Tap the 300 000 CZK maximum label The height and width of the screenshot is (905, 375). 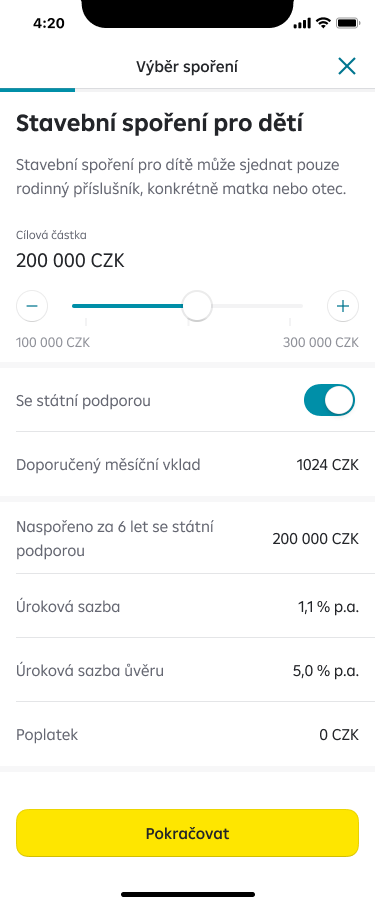[x=321, y=342]
